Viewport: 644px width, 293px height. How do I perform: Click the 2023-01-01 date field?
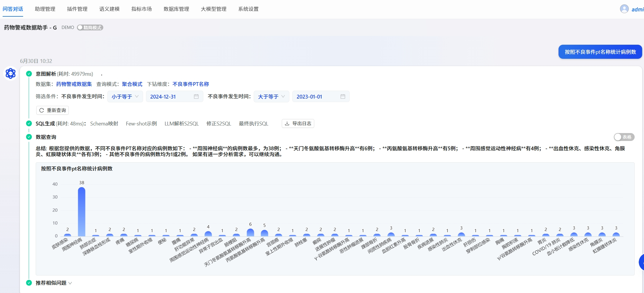[321, 96]
